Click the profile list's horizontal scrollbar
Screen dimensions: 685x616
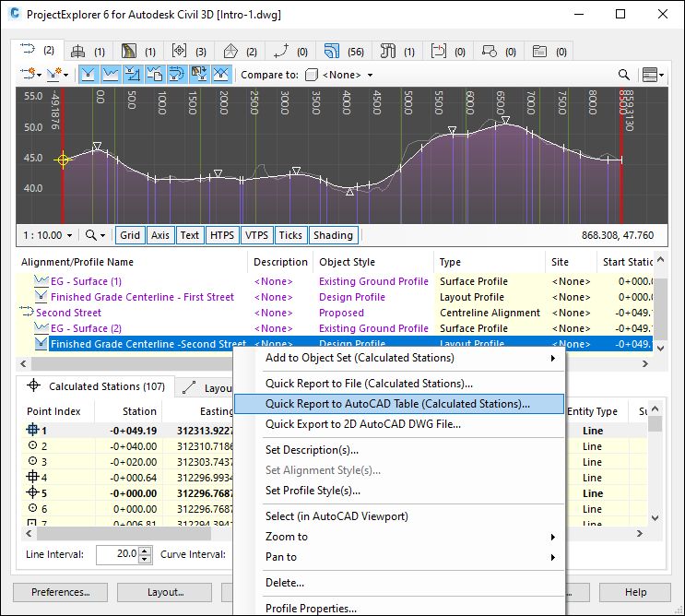pyautogui.click(x=334, y=363)
